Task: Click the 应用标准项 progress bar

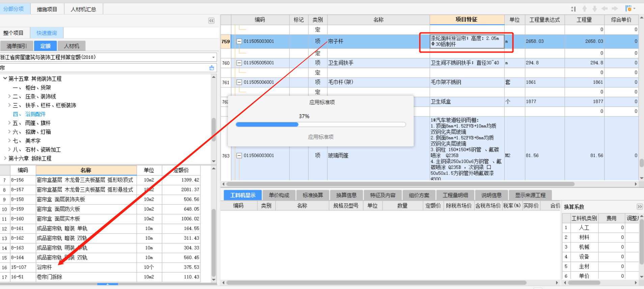Action: [321, 124]
